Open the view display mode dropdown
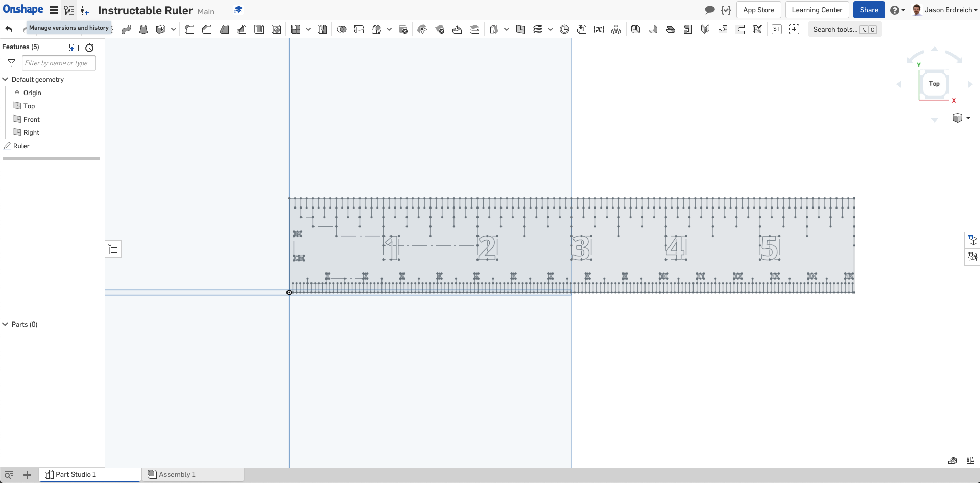This screenshot has width=980, height=483. (962, 118)
